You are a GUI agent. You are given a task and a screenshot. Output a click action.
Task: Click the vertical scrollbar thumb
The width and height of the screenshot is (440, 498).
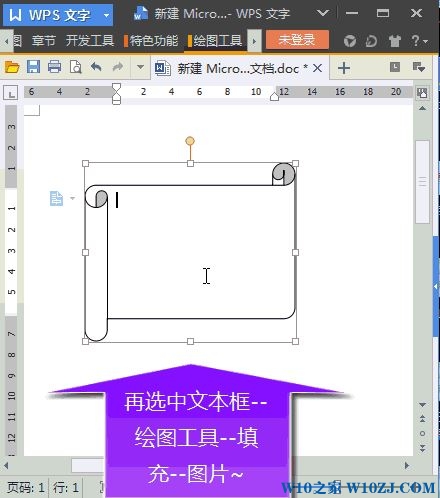[x=422, y=182]
